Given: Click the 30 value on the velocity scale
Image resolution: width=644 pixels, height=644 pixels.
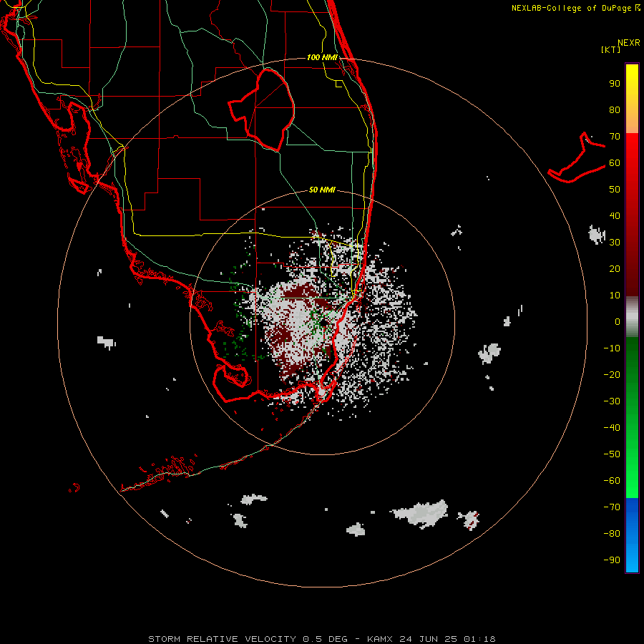Looking at the screenshot, I should coord(615,243).
